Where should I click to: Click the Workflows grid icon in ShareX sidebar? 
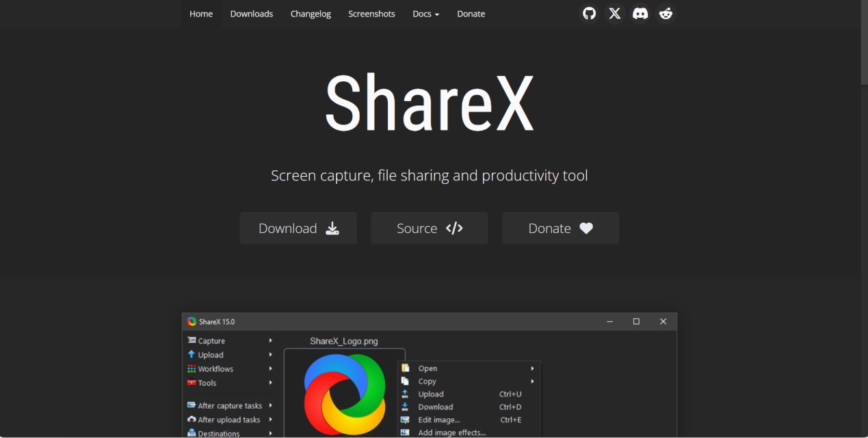click(x=192, y=369)
